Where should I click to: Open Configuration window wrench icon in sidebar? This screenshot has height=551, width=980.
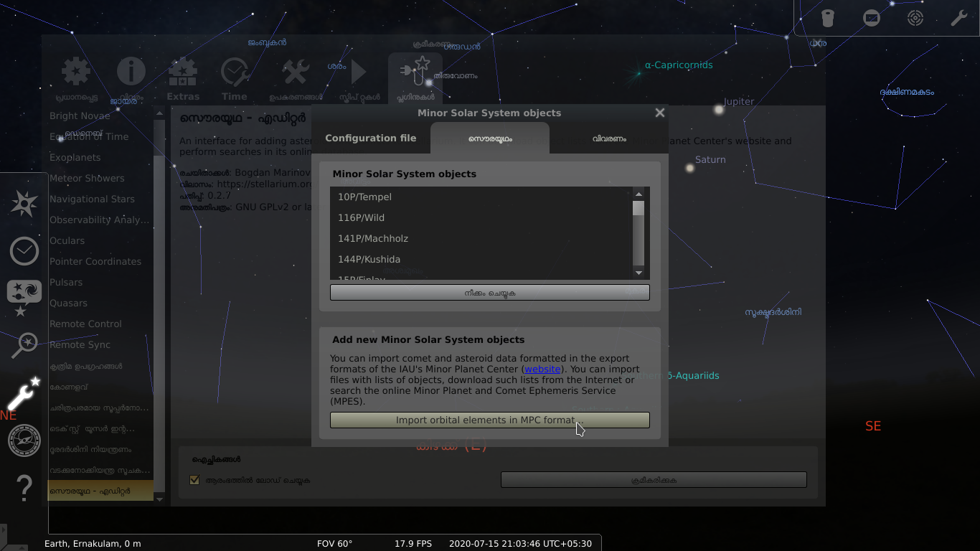(24, 392)
